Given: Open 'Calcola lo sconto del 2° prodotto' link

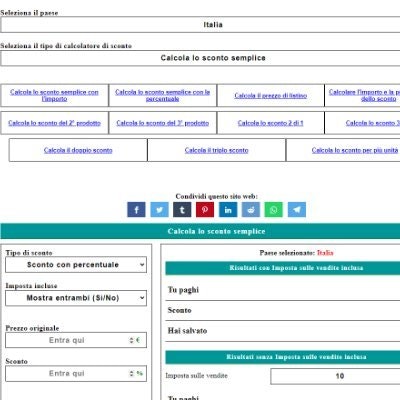Looking at the screenshot, I should click(54, 123).
